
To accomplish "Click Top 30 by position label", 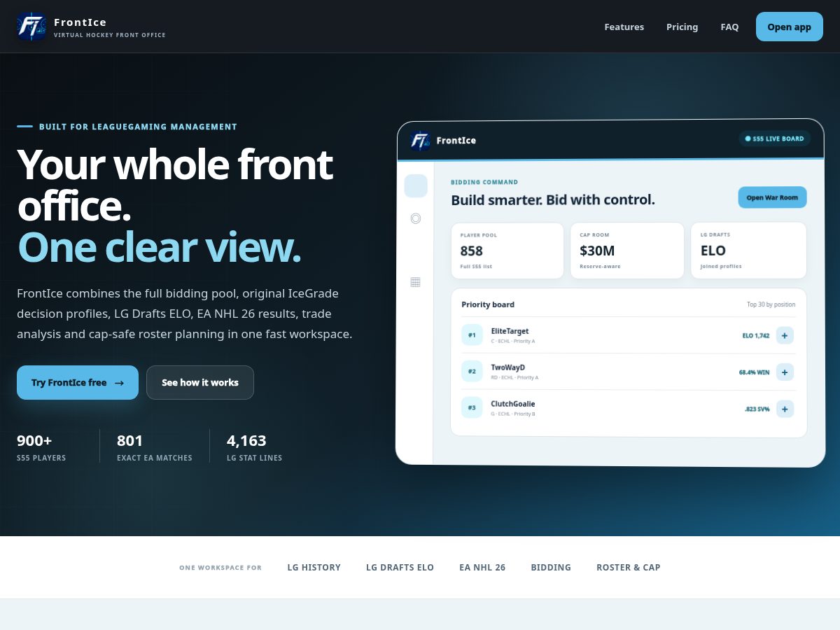I will 771,304.
